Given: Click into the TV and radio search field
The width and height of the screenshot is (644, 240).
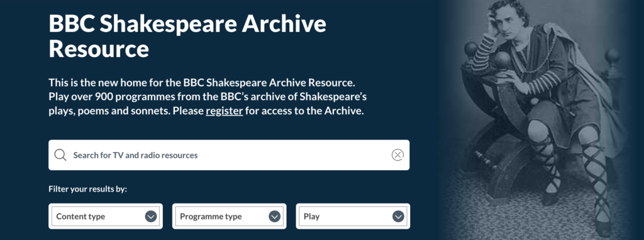Looking at the screenshot, I should (x=229, y=155).
